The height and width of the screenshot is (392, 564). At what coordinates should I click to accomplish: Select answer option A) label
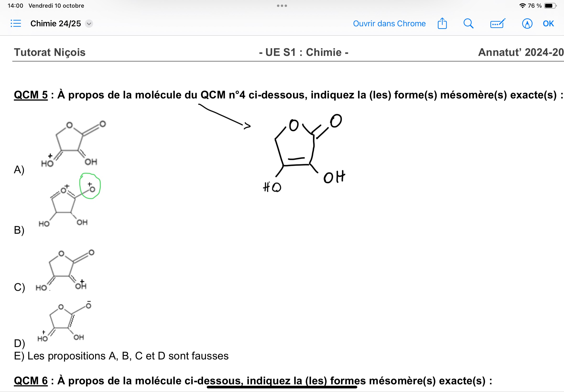19,169
